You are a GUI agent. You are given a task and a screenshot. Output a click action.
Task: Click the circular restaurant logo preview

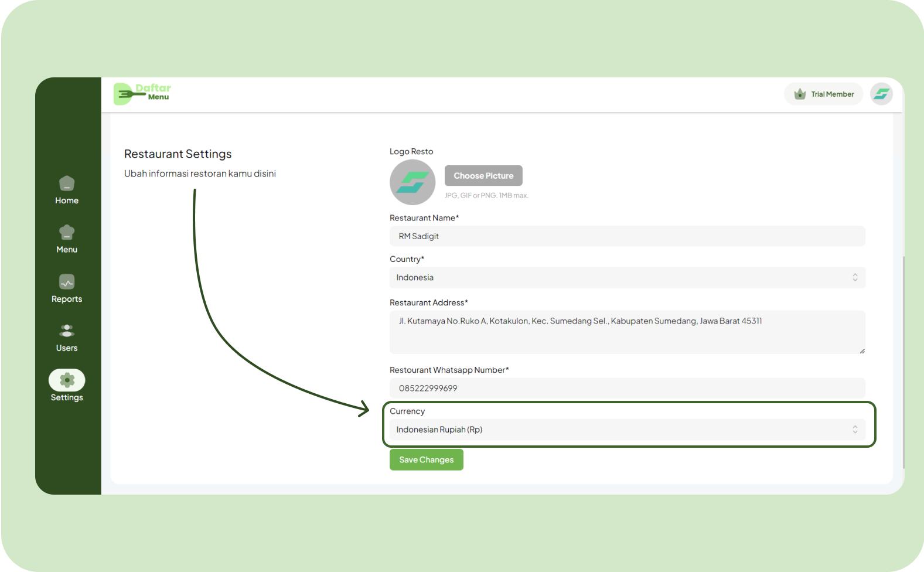pyautogui.click(x=412, y=182)
